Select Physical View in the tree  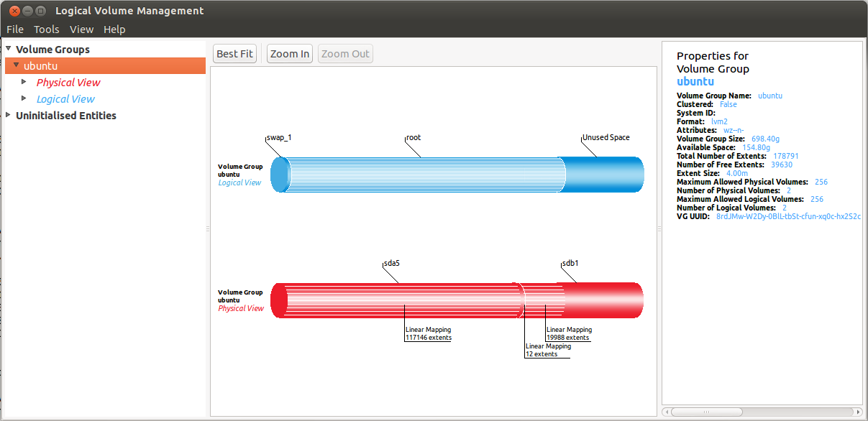tap(68, 83)
